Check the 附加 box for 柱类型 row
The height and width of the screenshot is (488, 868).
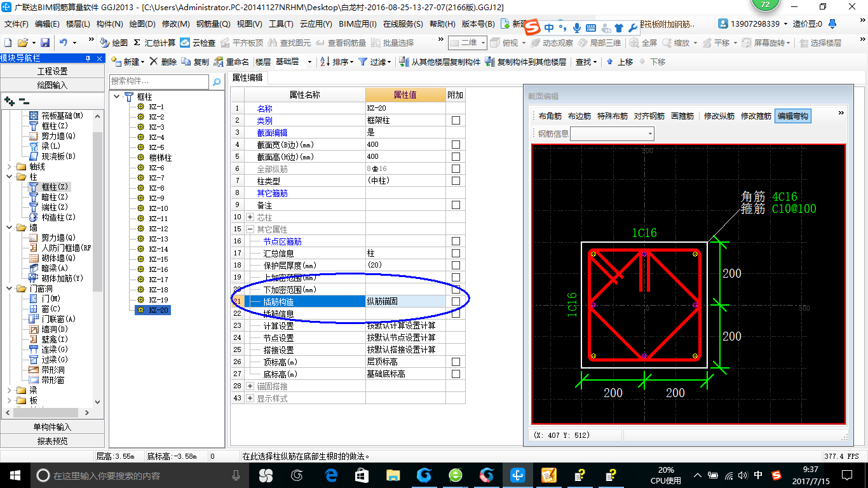click(x=456, y=181)
